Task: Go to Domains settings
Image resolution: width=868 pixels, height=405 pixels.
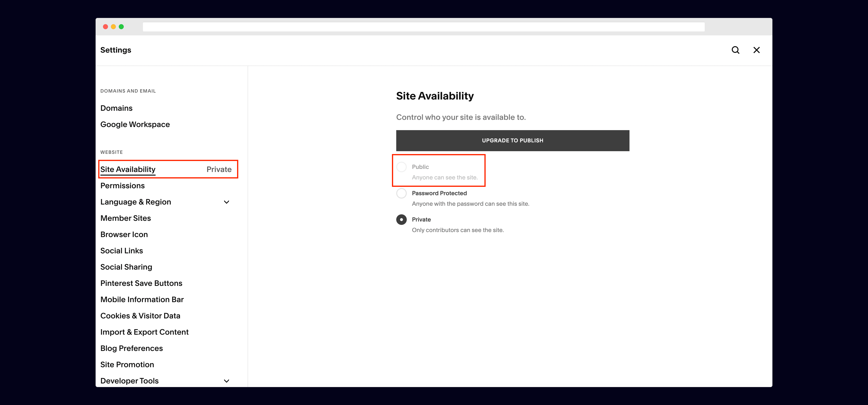Action: coord(117,108)
